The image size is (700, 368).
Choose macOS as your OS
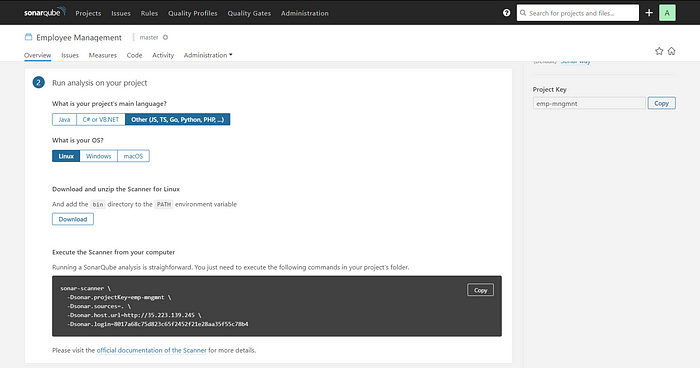click(x=133, y=156)
